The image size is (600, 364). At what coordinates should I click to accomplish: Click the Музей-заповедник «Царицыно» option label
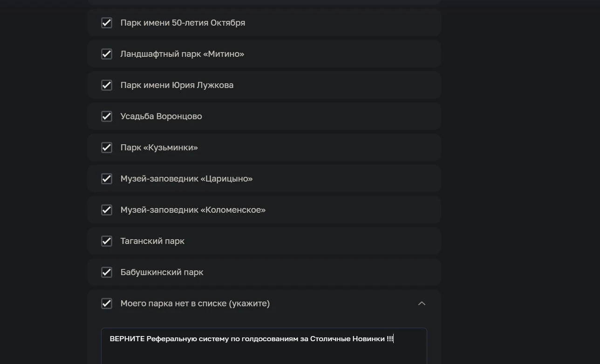point(186,179)
